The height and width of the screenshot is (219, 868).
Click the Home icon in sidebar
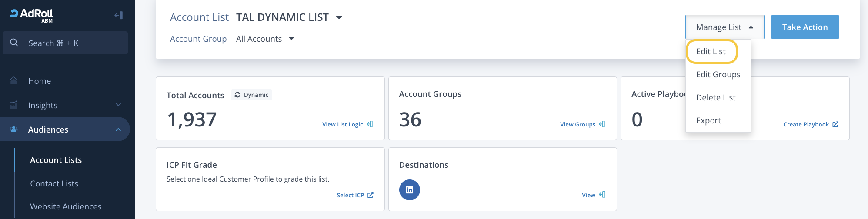[14, 81]
